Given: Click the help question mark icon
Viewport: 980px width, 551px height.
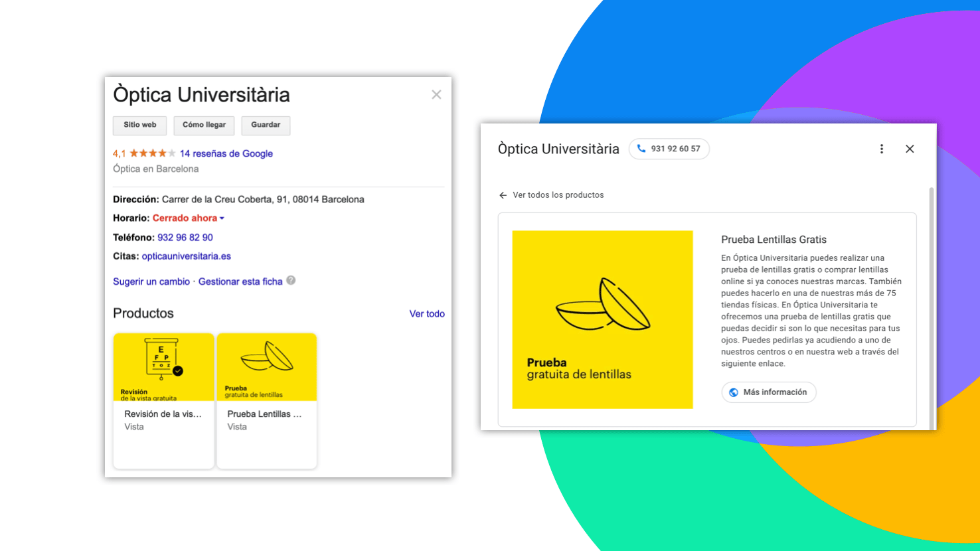Looking at the screenshot, I should 291,281.
